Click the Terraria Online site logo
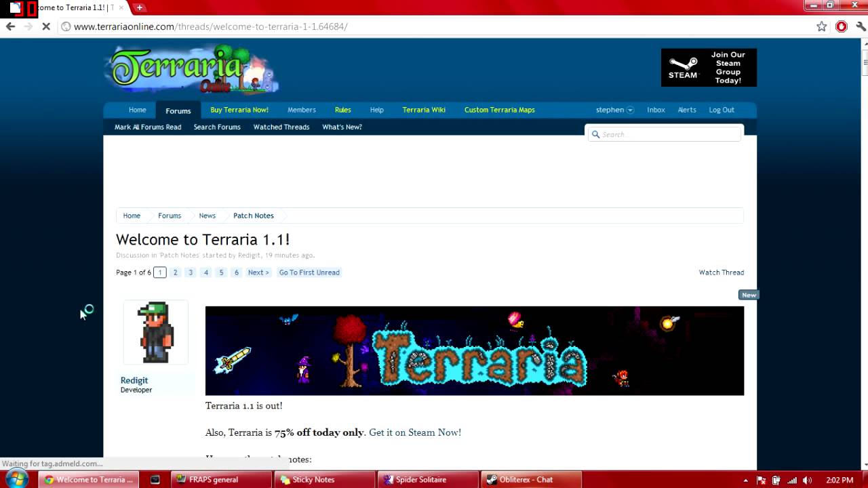The height and width of the screenshot is (488, 868). coord(192,70)
